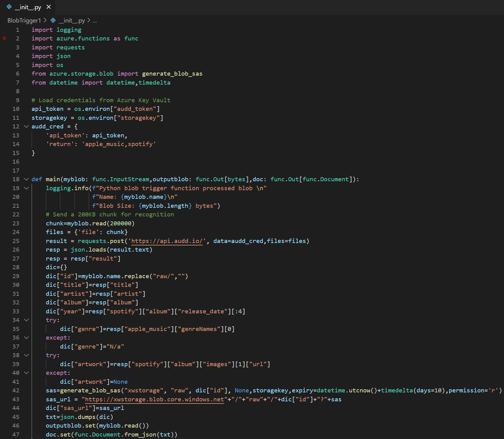Click '200000' on line 23
504x439 pixels.
coord(121,223)
